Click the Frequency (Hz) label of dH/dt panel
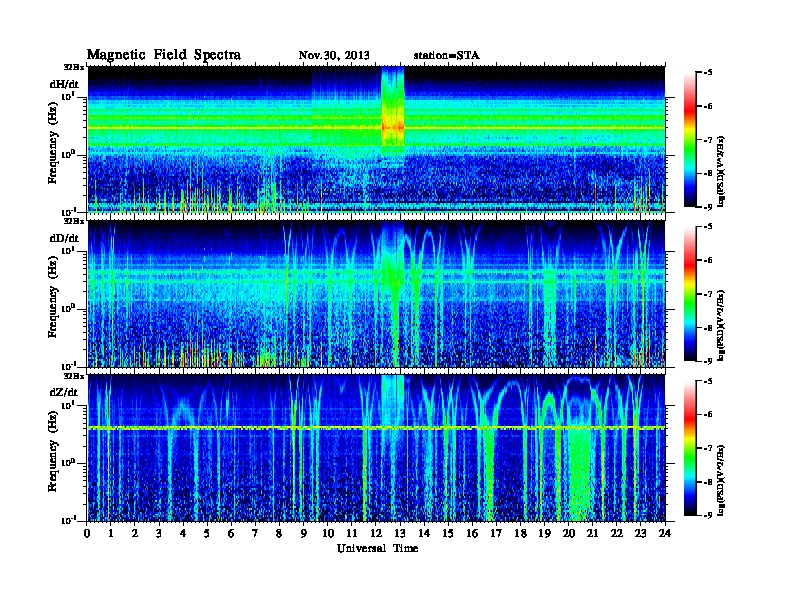This screenshot has width=792, height=612. click(53, 143)
